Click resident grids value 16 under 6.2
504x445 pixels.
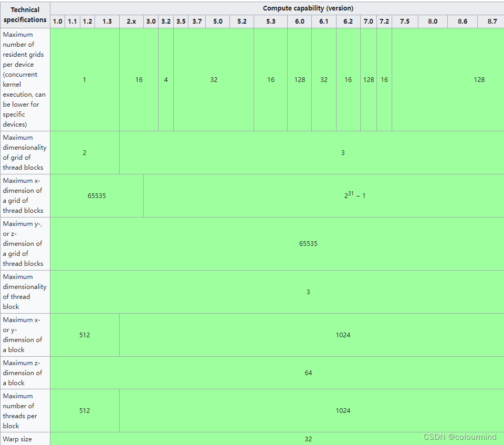[348, 79]
